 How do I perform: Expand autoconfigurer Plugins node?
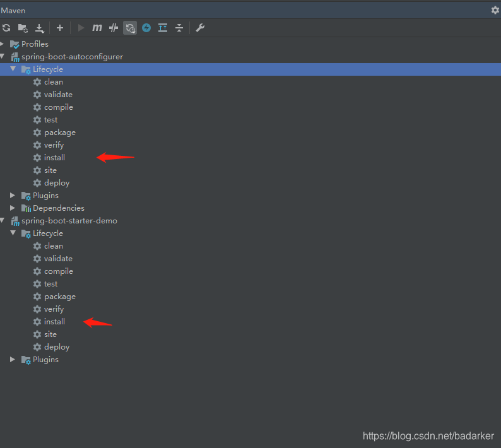click(x=13, y=195)
